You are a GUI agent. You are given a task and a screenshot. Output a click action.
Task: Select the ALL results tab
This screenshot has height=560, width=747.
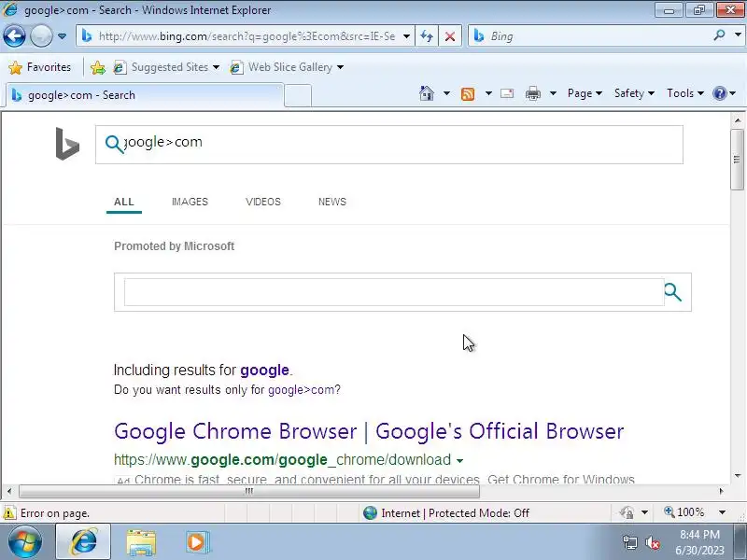pos(124,202)
